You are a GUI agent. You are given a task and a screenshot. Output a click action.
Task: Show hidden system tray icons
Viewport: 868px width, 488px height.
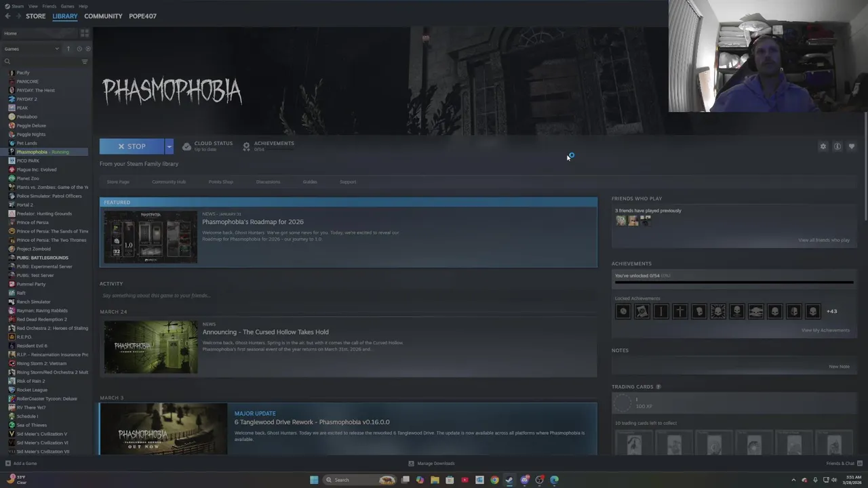[793, 480]
